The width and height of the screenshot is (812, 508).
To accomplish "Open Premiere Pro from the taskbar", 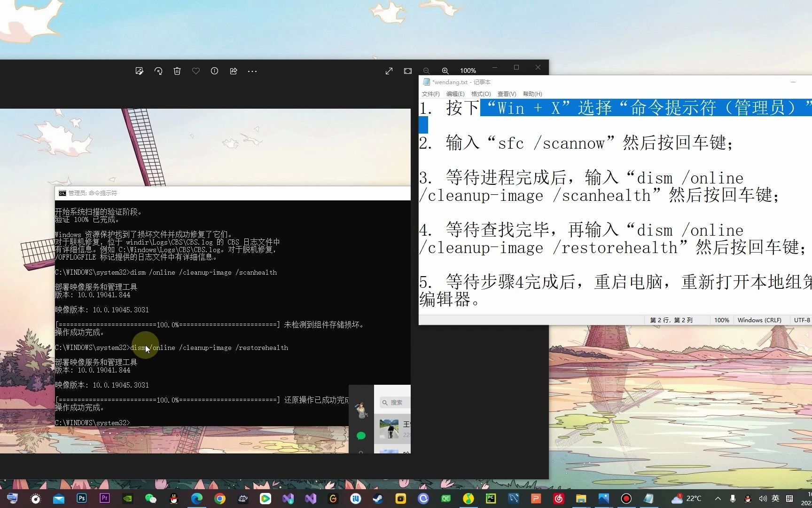I will click(104, 499).
